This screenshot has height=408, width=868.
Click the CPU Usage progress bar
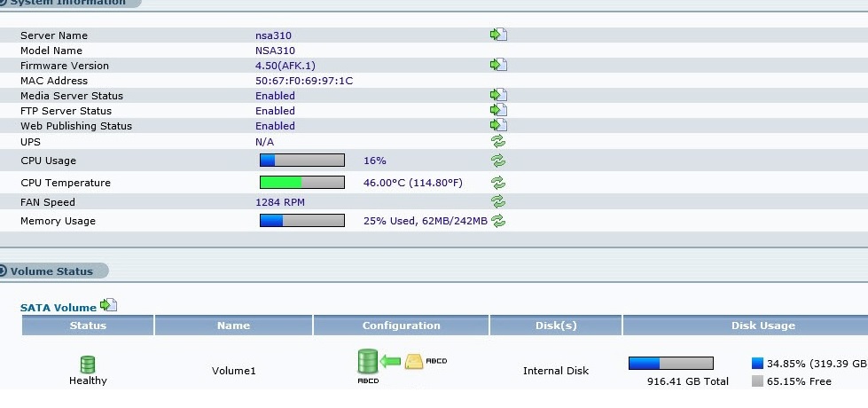(301, 161)
